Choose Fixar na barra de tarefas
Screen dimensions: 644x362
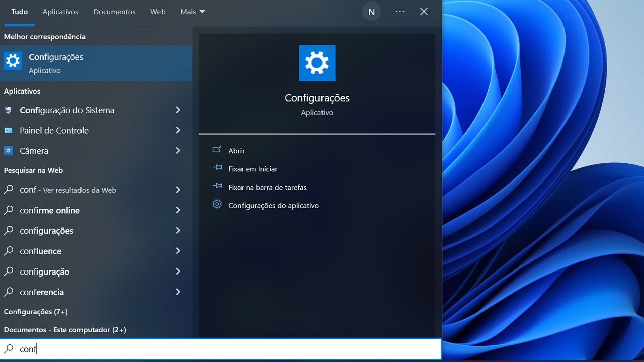(x=268, y=187)
